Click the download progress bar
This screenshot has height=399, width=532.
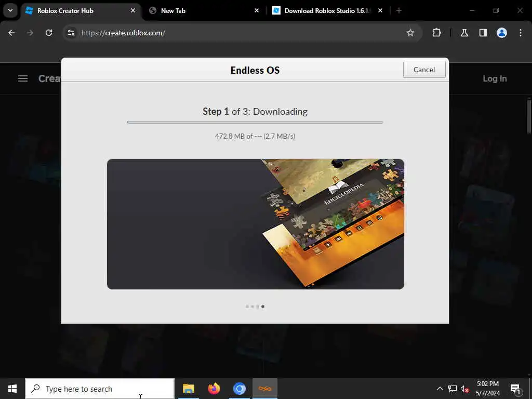point(255,122)
